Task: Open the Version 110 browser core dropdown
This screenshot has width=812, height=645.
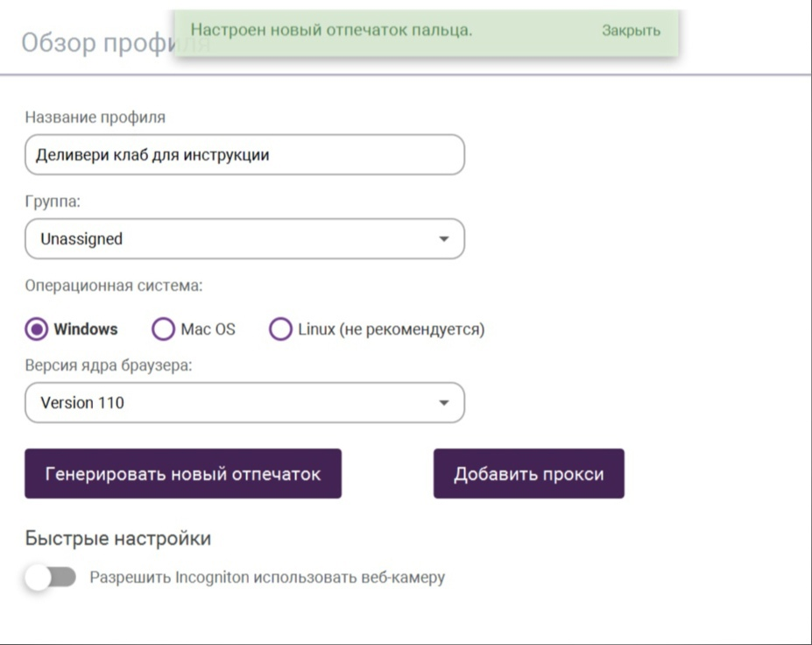Action: (x=244, y=402)
